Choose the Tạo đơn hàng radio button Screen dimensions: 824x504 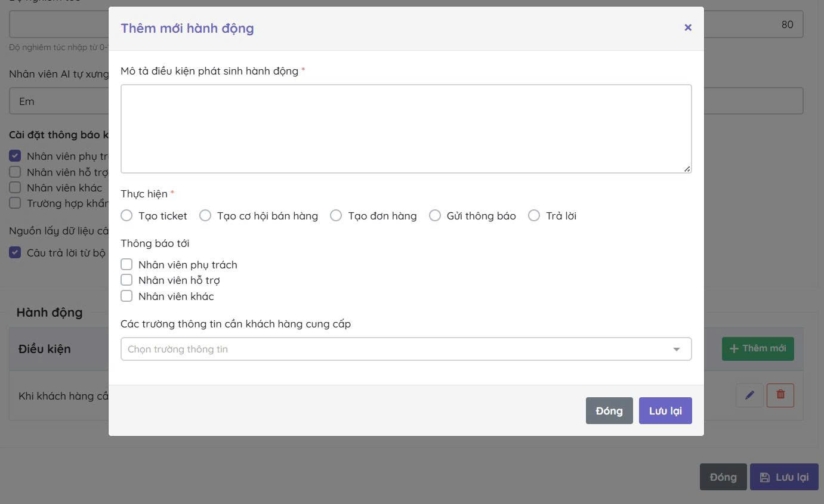(x=336, y=216)
